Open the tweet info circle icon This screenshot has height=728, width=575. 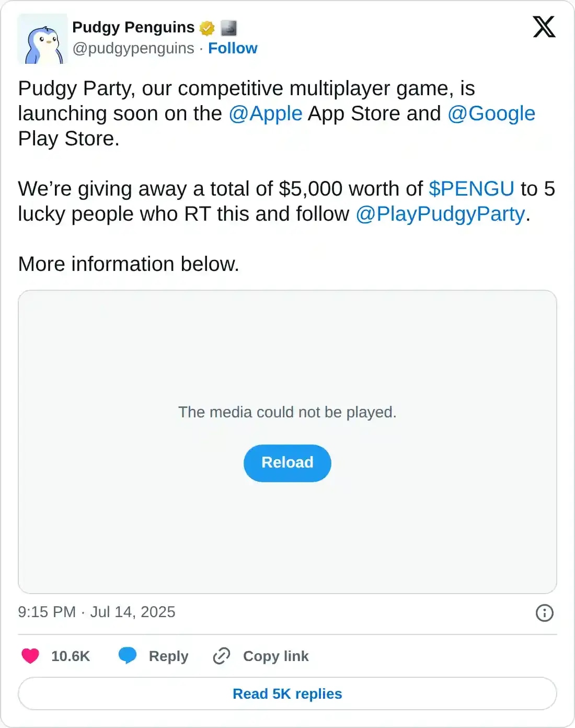coord(544,612)
